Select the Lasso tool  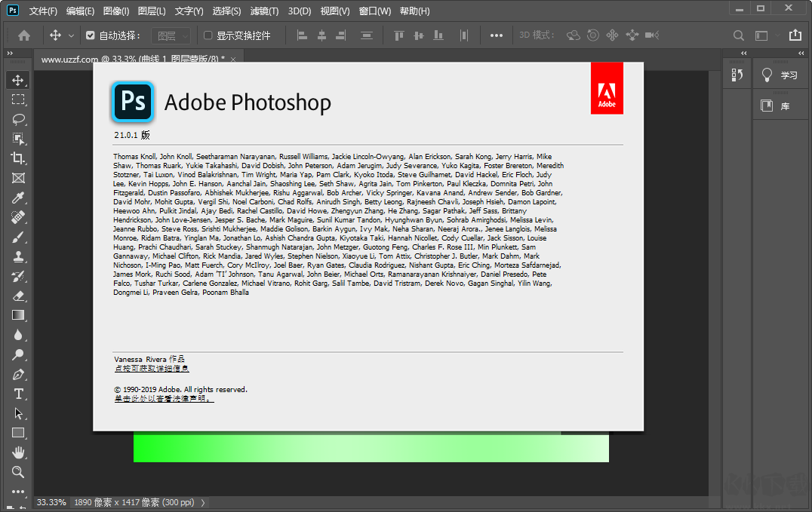click(x=18, y=119)
